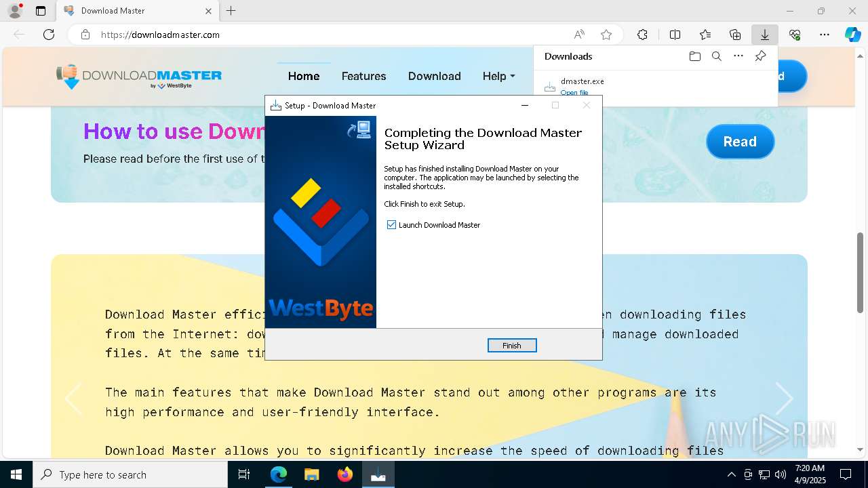The image size is (868, 488).
Task: Click the scrollbar down arrow
Action: click(x=861, y=449)
